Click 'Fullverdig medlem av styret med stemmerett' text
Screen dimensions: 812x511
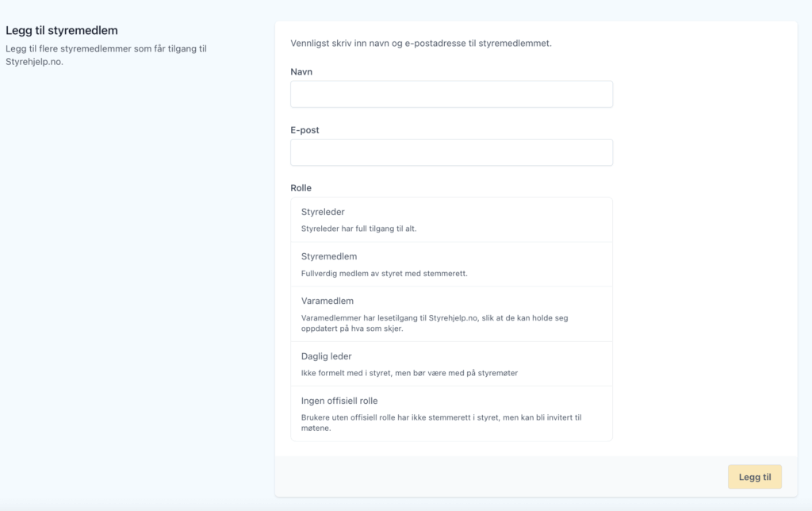[x=385, y=274]
